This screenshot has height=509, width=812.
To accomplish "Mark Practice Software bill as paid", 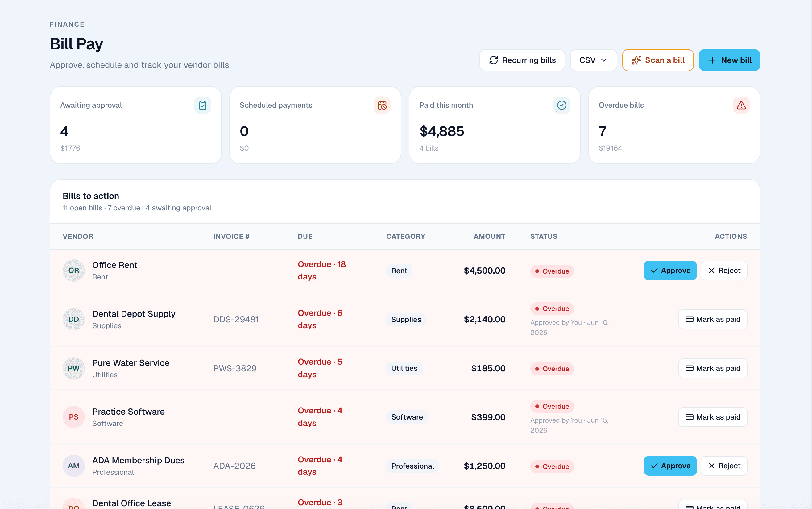I will (713, 417).
